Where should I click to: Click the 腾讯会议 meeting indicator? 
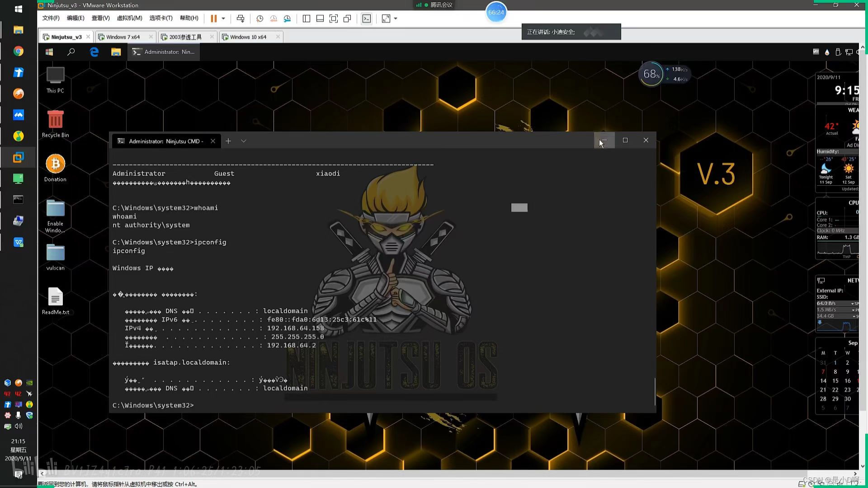tap(434, 5)
